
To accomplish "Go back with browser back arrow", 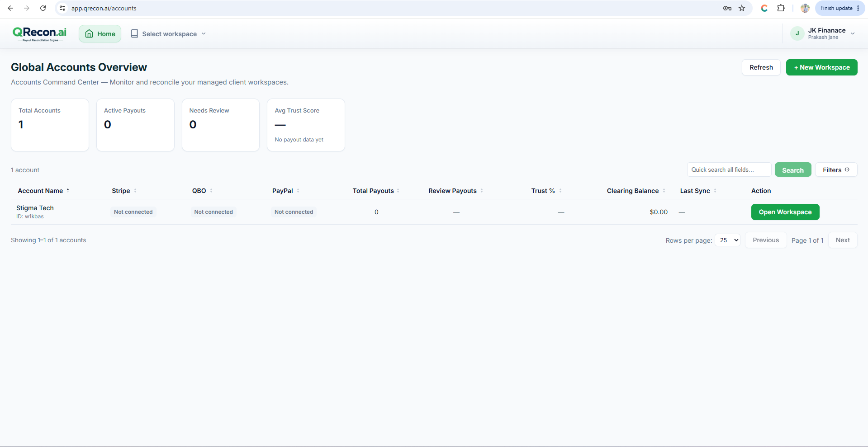I will pos(10,8).
